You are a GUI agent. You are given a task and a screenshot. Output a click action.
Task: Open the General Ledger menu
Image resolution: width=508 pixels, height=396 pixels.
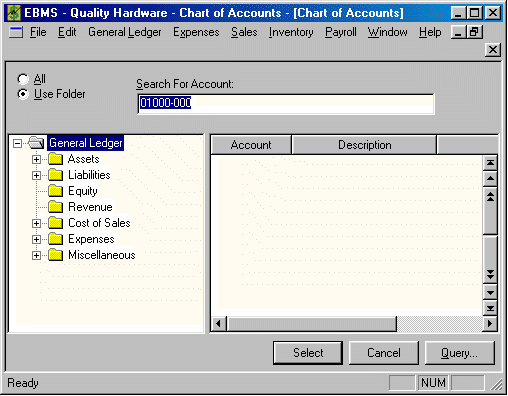(125, 32)
